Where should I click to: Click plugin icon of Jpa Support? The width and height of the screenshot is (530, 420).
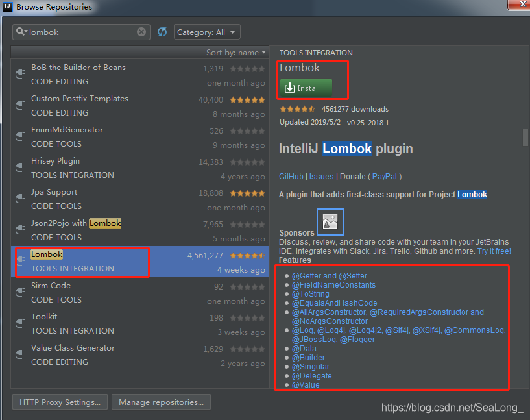[x=20, y=199]
